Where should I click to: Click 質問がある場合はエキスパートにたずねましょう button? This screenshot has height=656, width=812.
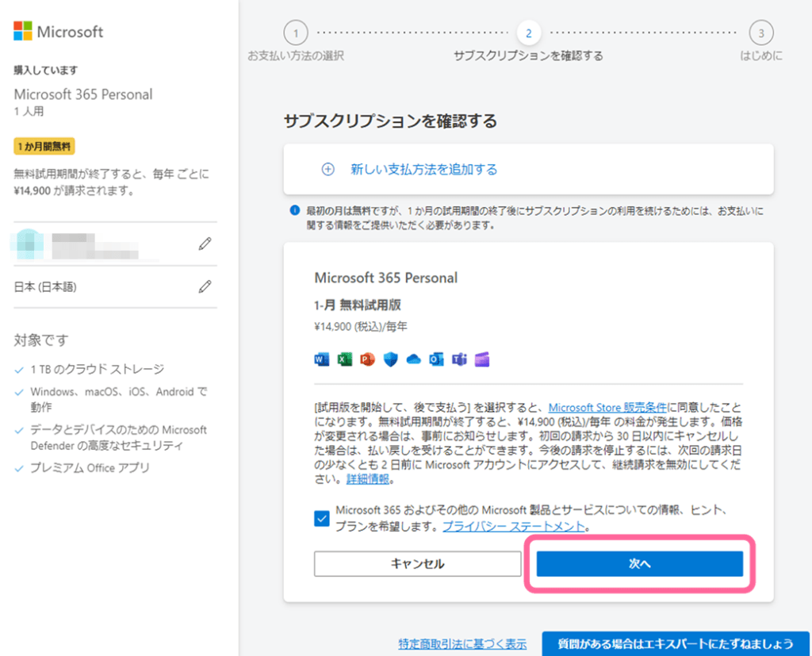(x=676, y=643)
